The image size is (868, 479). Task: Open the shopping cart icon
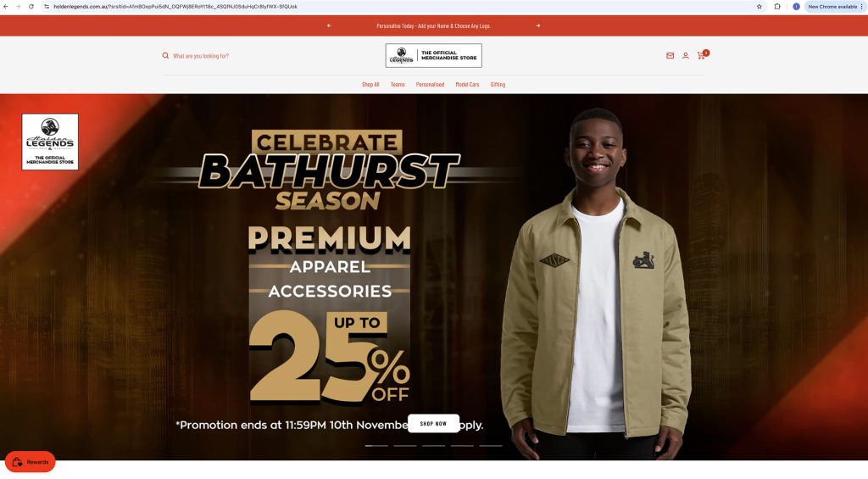tap(701, 55)
